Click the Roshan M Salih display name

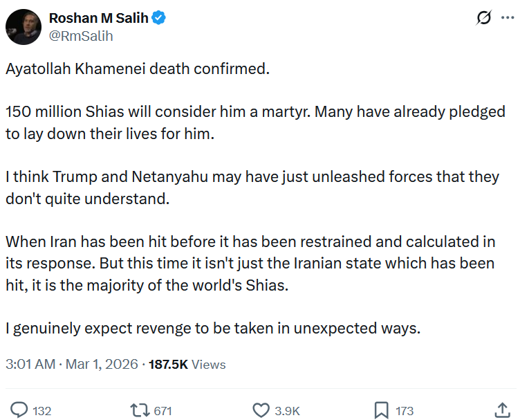click(98, 18)
